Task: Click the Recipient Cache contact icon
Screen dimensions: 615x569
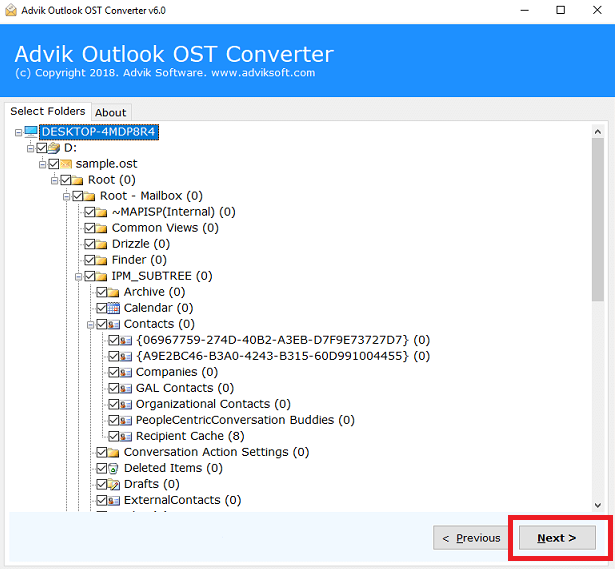Action: click(x=126, y=436)
